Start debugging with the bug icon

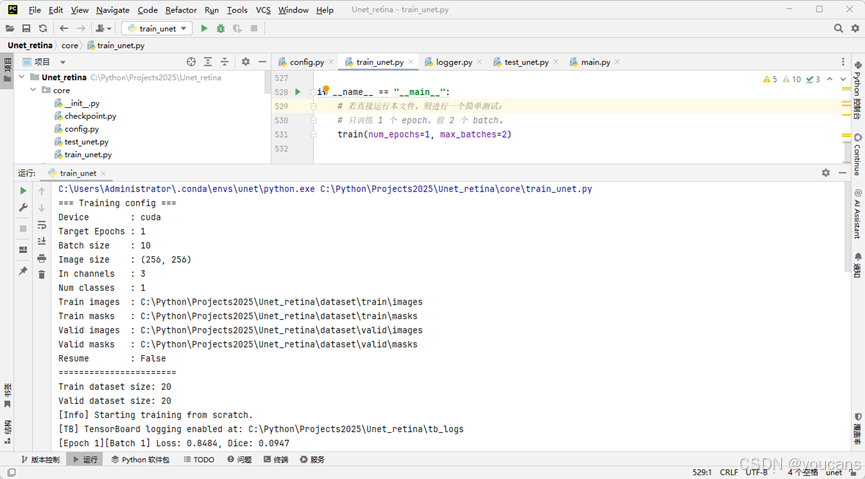point(221,28)
